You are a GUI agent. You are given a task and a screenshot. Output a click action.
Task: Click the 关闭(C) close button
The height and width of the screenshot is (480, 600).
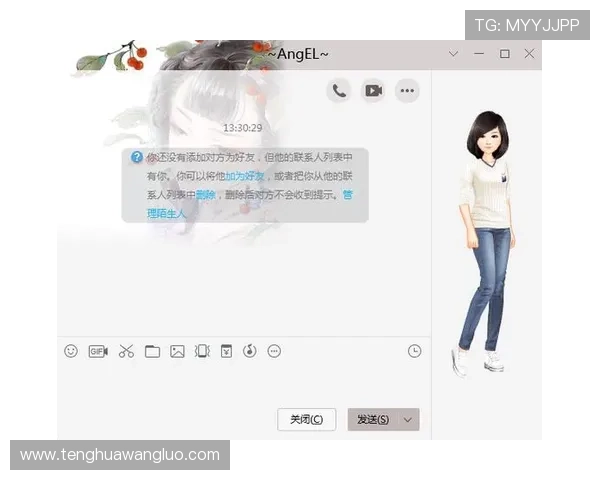[306, 420]
